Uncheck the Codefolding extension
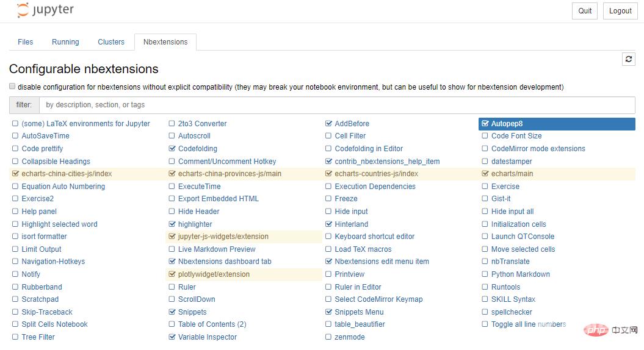 [172, 149]
